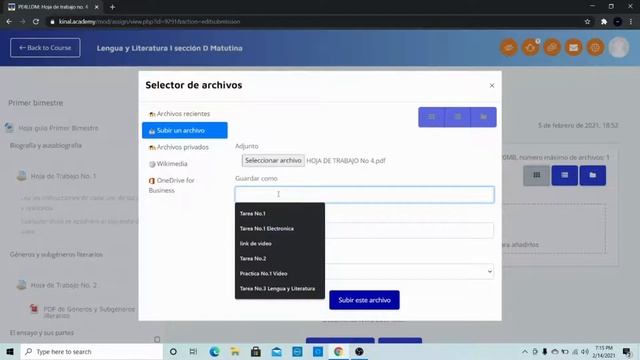Select grid view icon in background file manager

pyautogui.click(x=536, y=176)
